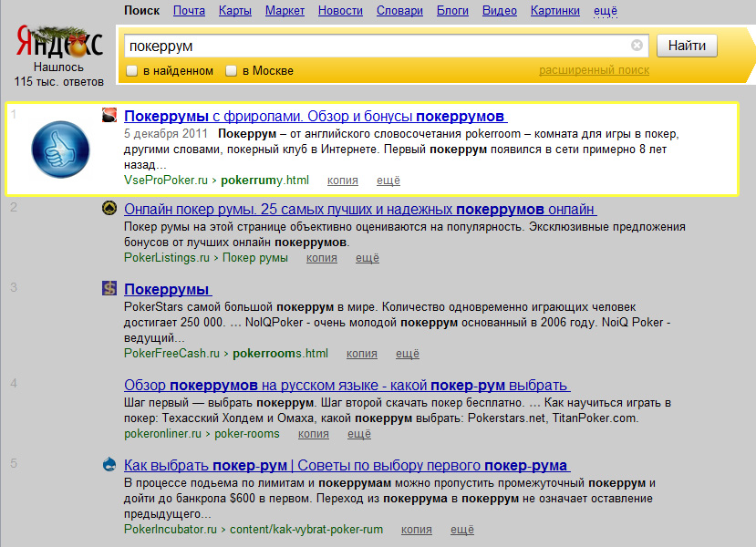Viewport: 756px width, 547px height.
Task: Click the "5 декабря 2011" date text
Action: [165, 133]
